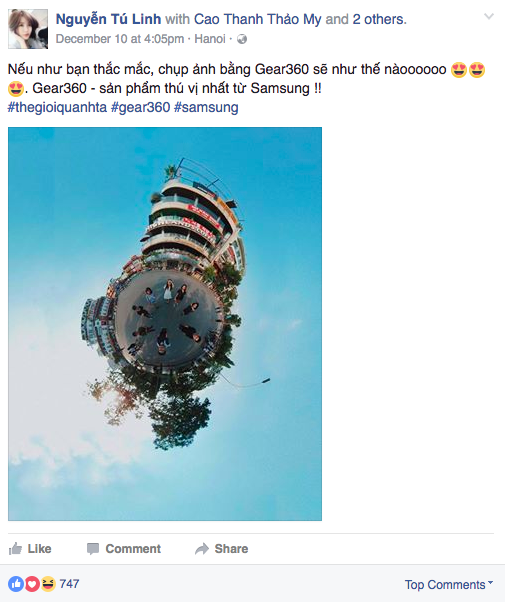
Task: Open the #samsung hashtag
Action: pos(206,108)
